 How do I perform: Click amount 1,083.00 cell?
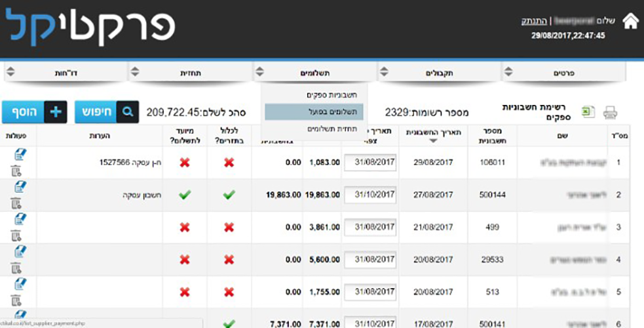pos(322,162)
